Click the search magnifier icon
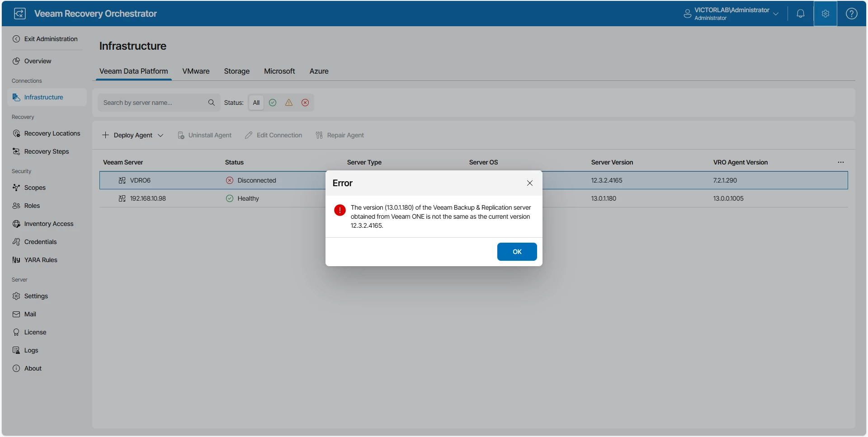Screen dimensions: 868x437 (211, 103)
